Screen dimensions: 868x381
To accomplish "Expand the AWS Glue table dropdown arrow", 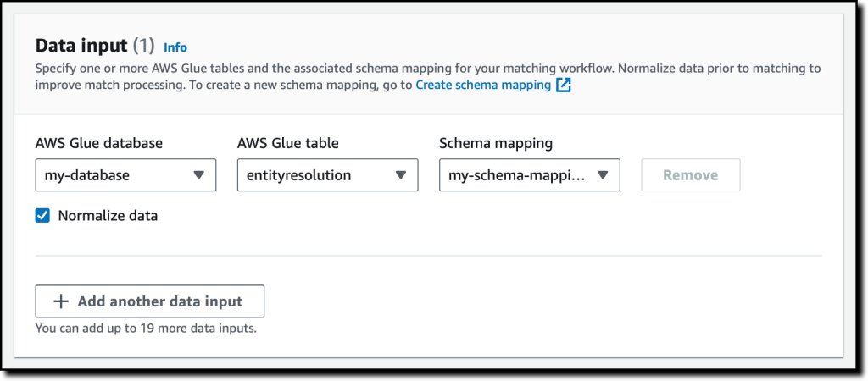I will tap(401, 175).
